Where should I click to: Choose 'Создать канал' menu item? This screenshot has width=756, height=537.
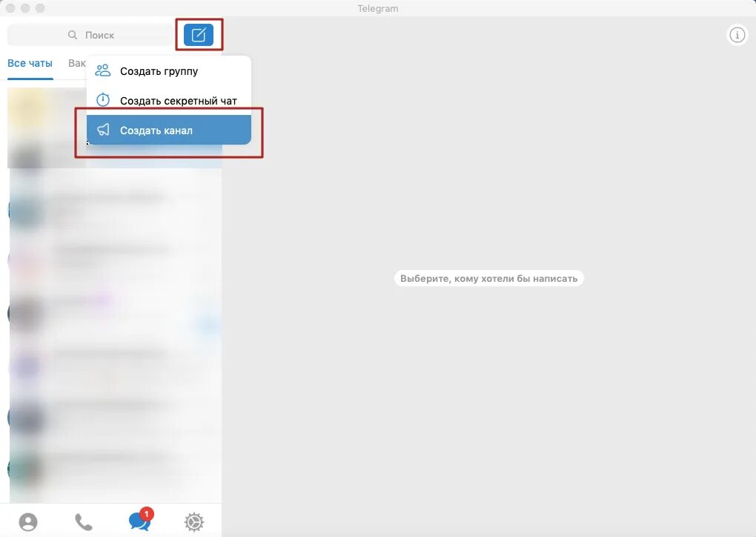pyautogui.click(x=169, y=130)
